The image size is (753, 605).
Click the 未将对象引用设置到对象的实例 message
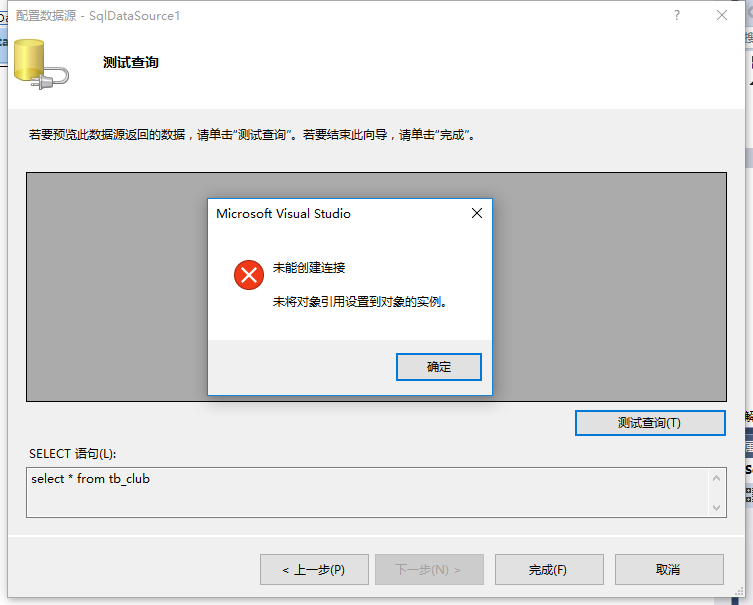click(x=360, y=302)
